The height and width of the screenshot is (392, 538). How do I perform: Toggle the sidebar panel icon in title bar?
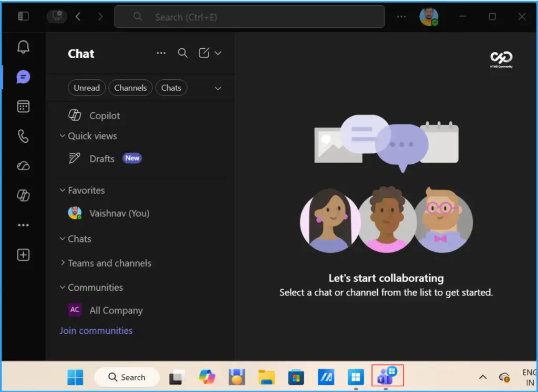point(23,16)
